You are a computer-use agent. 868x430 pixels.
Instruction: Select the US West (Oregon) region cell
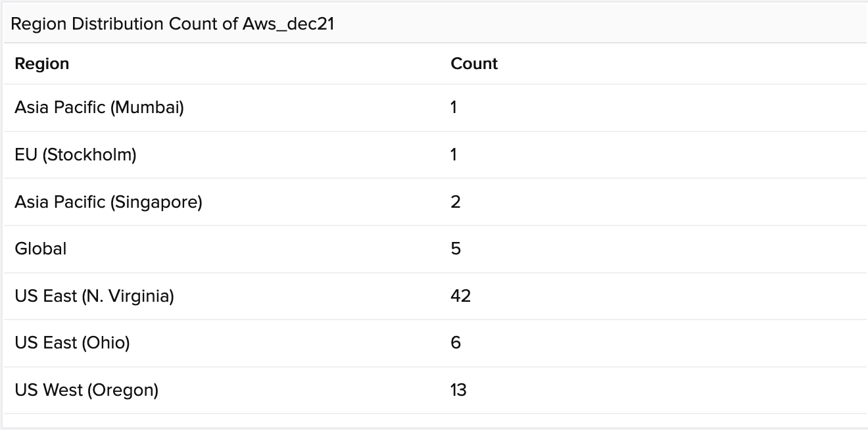pyautogui.click(x=87, y=390)
